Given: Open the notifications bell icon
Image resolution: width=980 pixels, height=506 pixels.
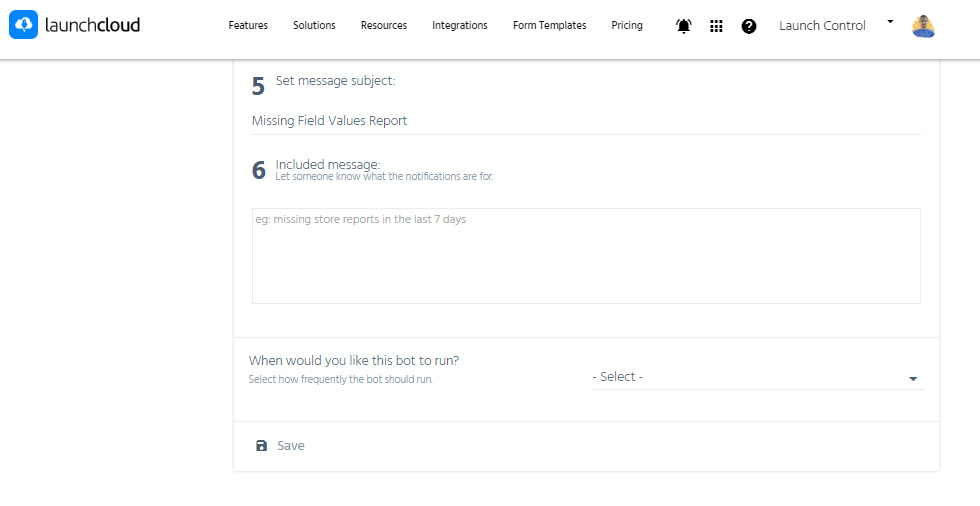Looking at the screenshot, I should point(684,26).
